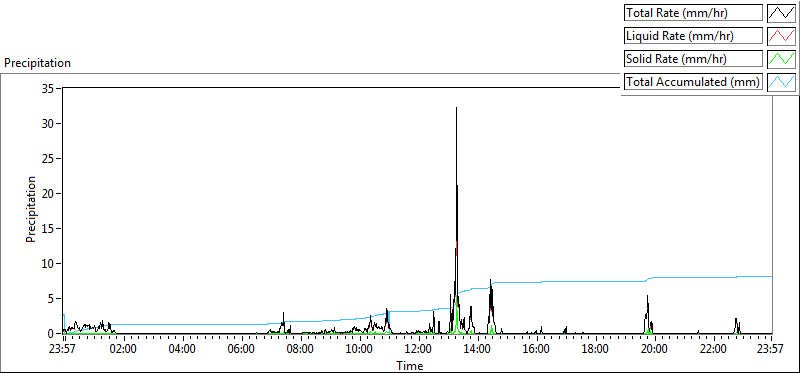Click the Solid Rate green line swatch
800x373 pixels.
pos(782,58)
